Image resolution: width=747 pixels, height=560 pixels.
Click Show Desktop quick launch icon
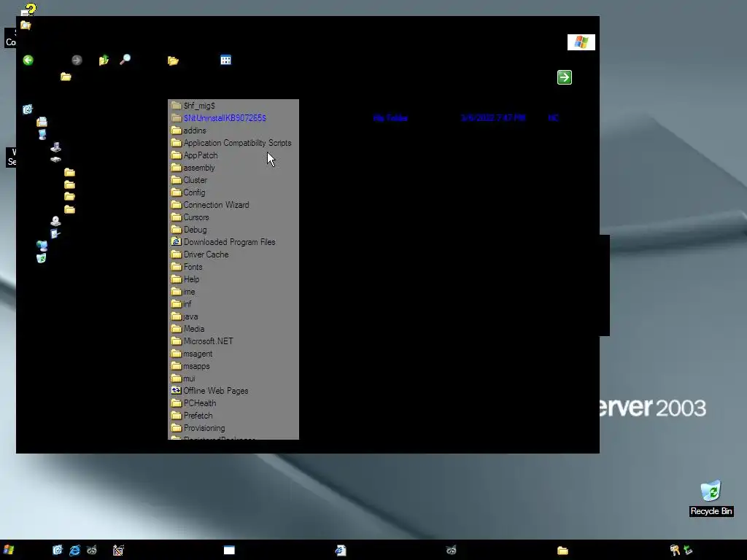click(58, 550)
